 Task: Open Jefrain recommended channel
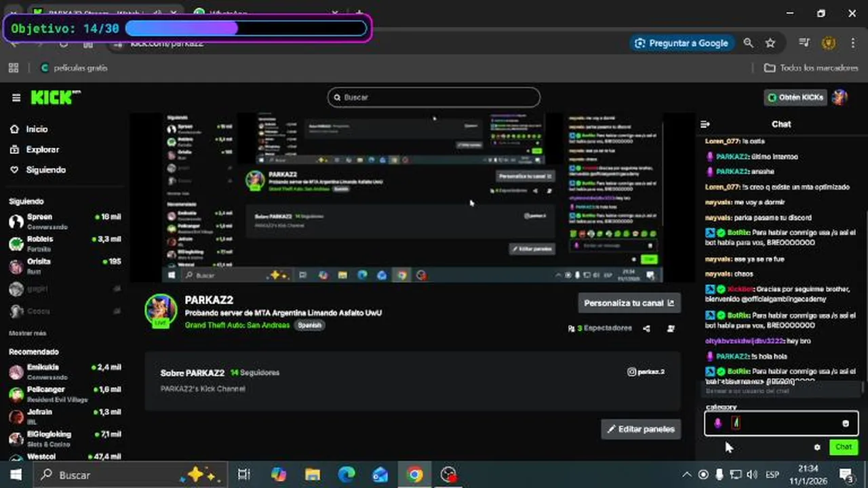(65, 415)
